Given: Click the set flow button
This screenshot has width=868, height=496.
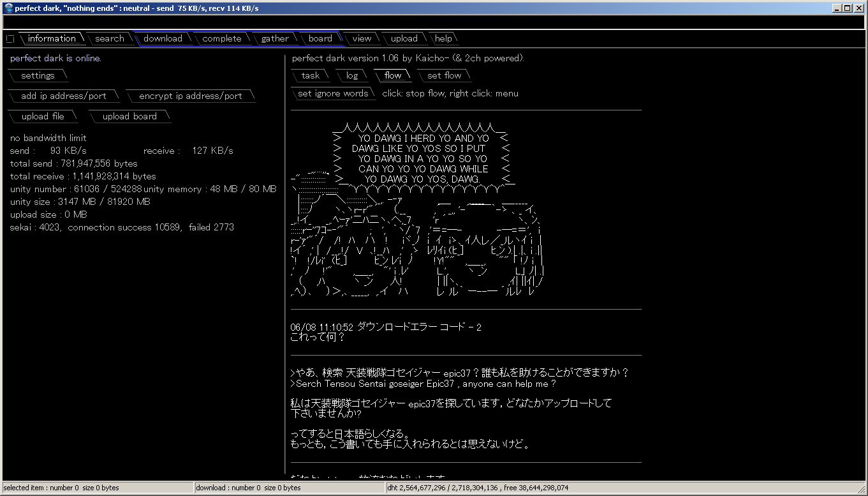Looking at the screenshot, I should click(444, 75).
